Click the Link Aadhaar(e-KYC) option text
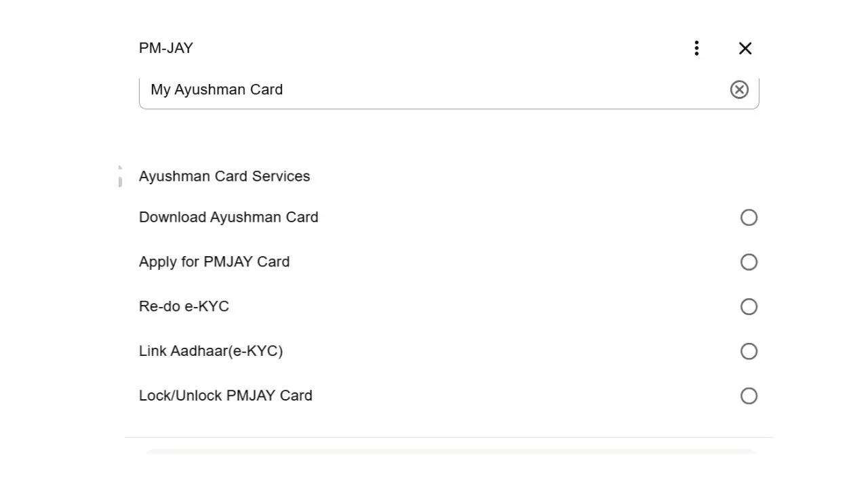 click(211, 351)
